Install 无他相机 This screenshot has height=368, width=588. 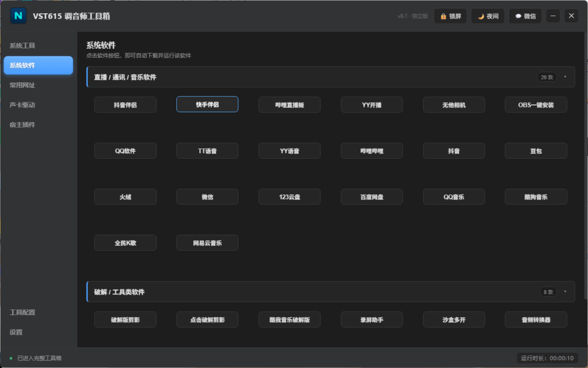pyautogui.click(x=454, y=105)
